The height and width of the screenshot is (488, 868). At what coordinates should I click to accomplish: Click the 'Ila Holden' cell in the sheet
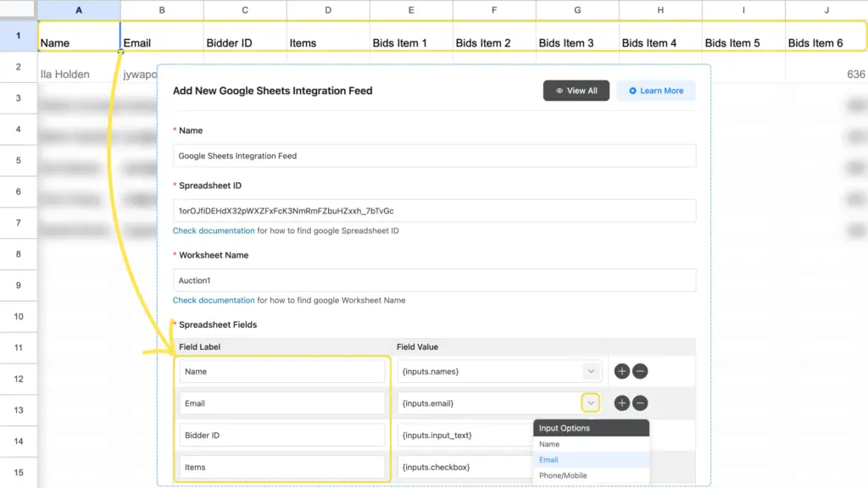pos(79,68)
